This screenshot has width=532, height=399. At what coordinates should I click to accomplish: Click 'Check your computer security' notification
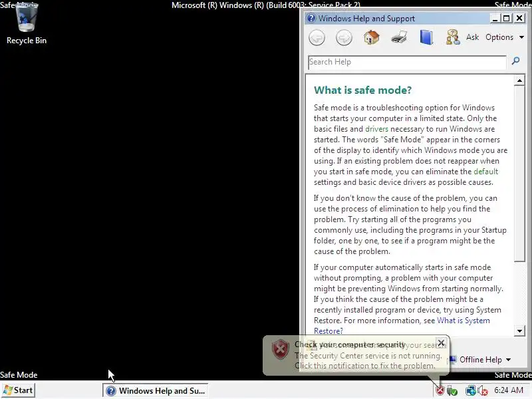(x=350, y=344)
